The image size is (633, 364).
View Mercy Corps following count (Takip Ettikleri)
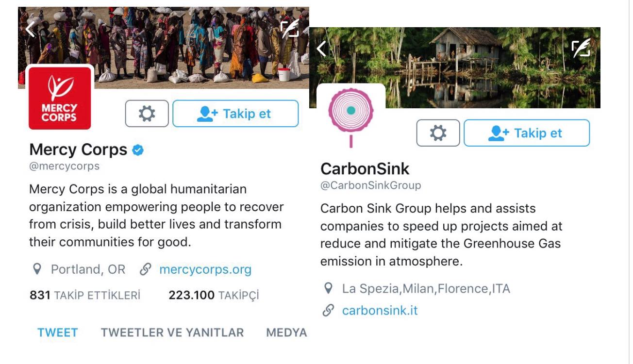tap(85, 295)
